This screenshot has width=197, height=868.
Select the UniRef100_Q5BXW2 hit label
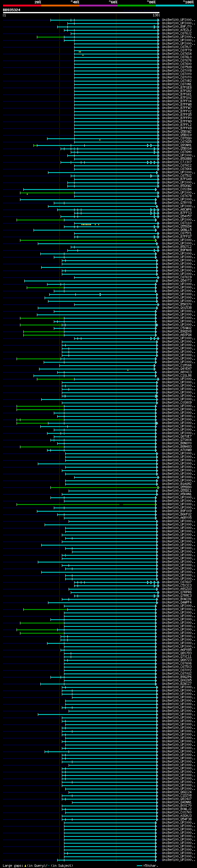click(x=177, y=132)
